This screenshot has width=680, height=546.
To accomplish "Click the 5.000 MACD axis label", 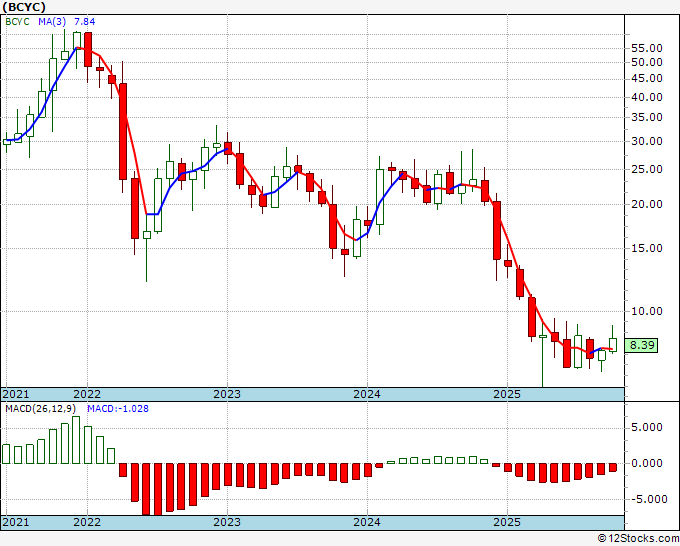I will pyautogui.click(x=647, y=428).
